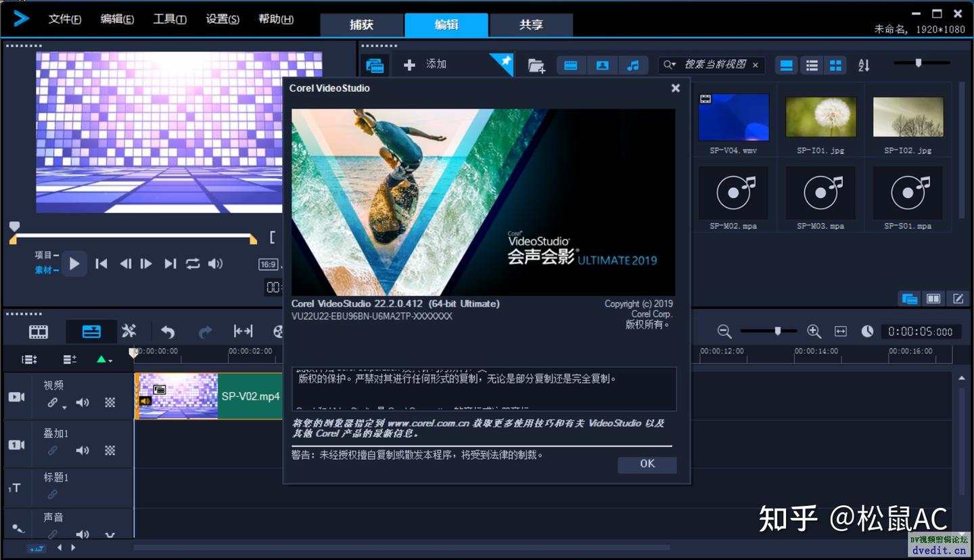Screen dimensions: 974x560
Task: Select the SP-I02.jpg thumbnail
Action: tap(908, 117)
